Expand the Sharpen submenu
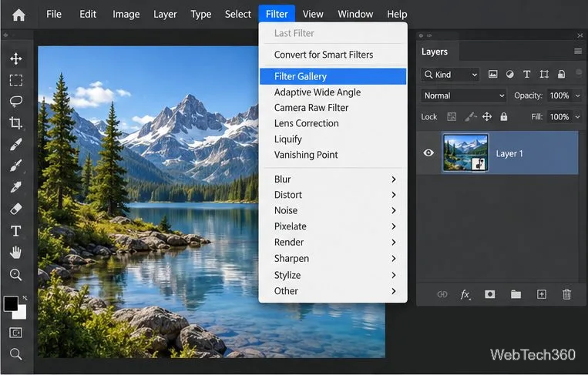Image resolution: width=588 pixels, height=375 pixels. [333, 259]
